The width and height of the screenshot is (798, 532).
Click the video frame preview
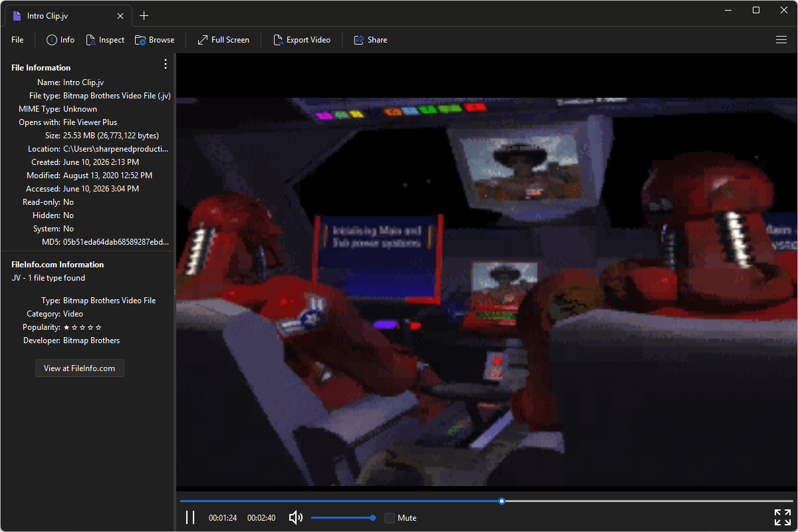coord(487,292)
